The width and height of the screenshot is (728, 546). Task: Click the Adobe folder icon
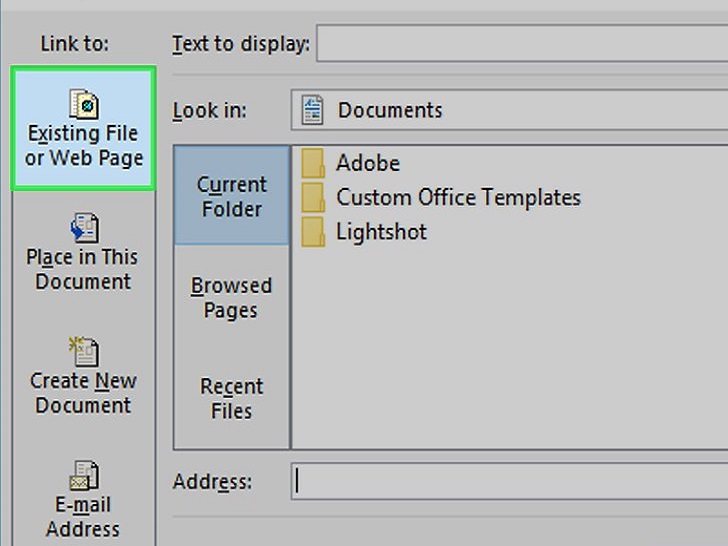(313, 163)
